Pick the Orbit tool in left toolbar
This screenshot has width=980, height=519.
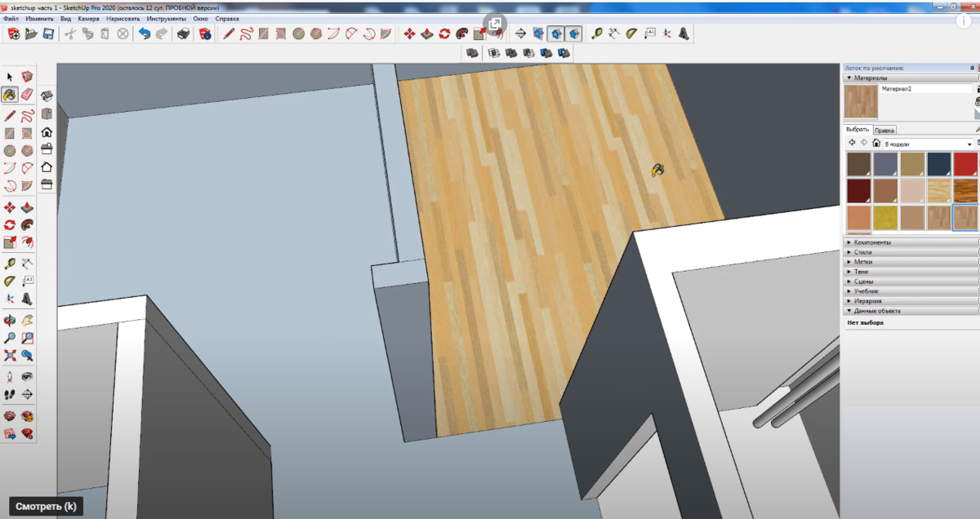coord(10,320)
